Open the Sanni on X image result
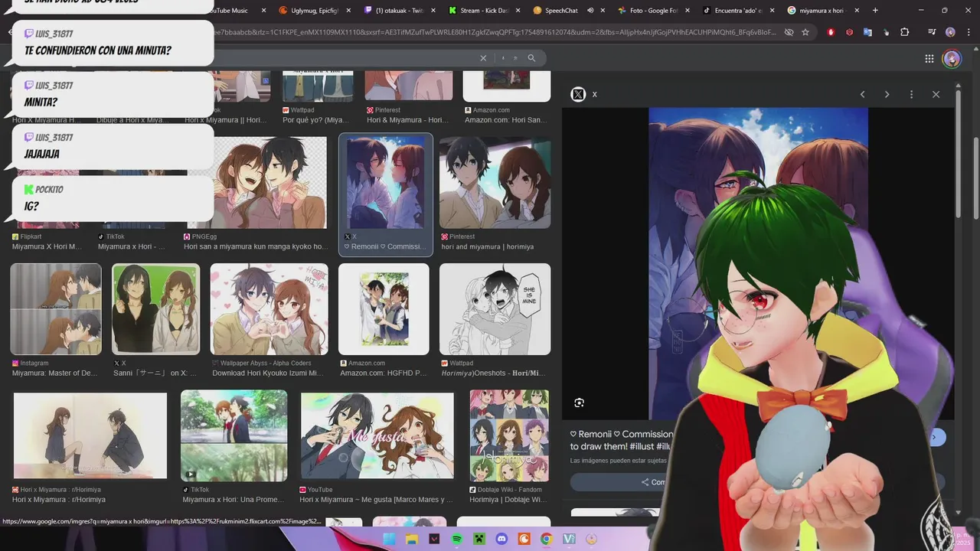Image resolution: width=980 pixels, height=551 pixels. (x=155, y=309)
